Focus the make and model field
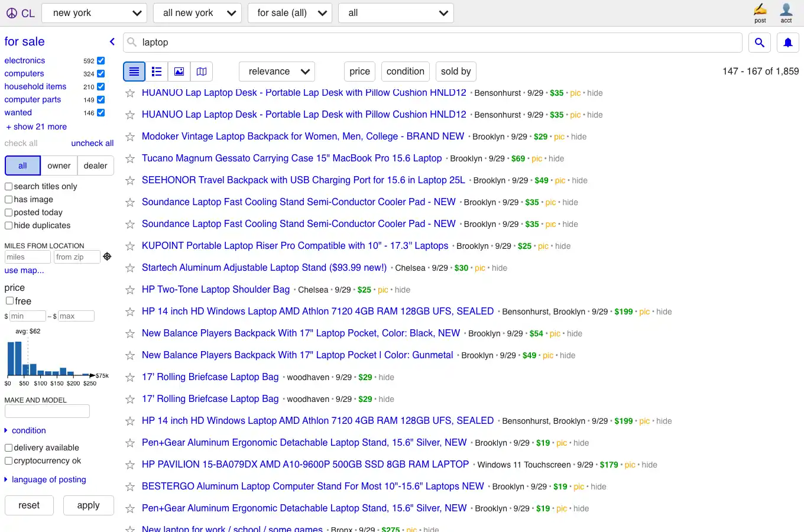This screenshot has height=532, width=804. tap(47, 411)
